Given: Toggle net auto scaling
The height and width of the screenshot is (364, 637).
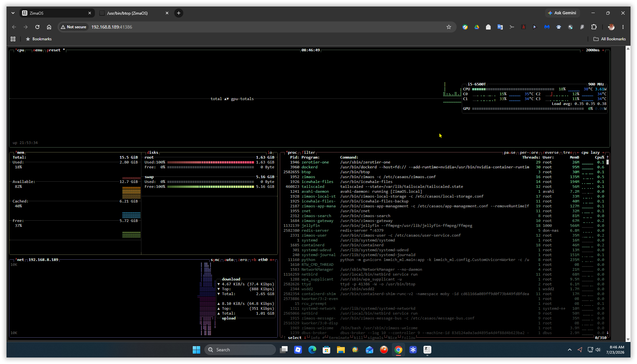Looking at the screenshot, I should coord(229,260).
